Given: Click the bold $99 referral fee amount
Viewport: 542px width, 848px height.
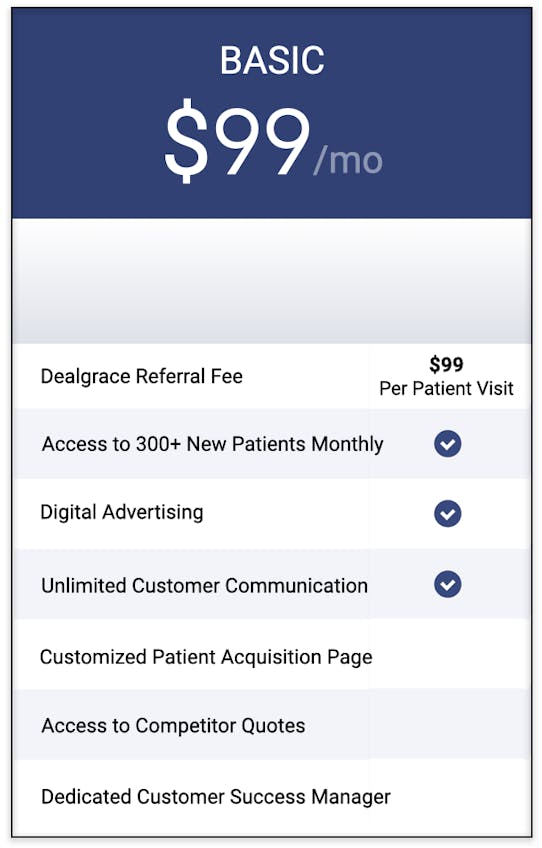Looking at the screenshot, I should pos(446,364).
